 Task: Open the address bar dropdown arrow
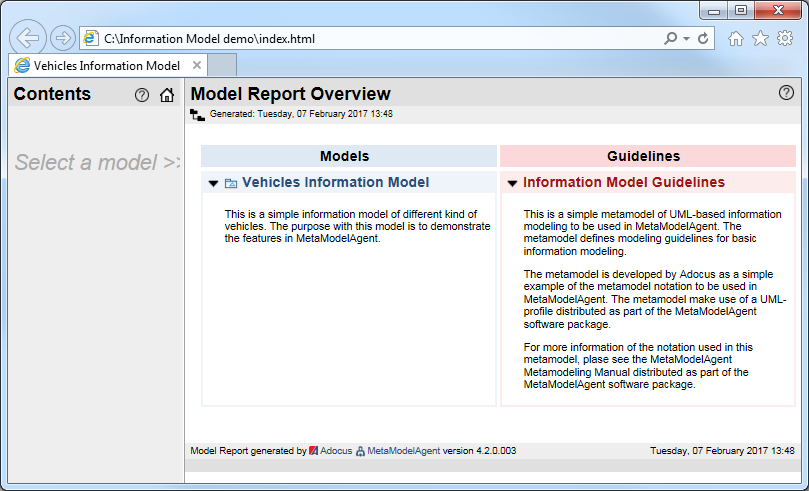[x=686, y=39]
